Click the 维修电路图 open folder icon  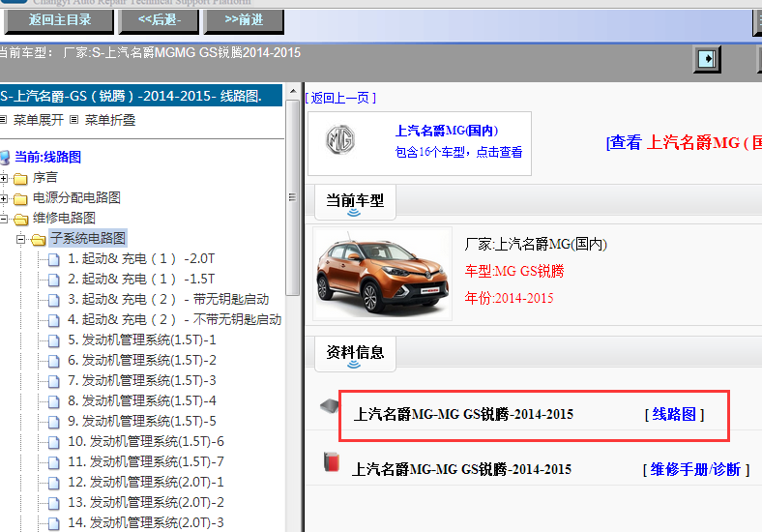pyautogui.click(x=21, y=220)
